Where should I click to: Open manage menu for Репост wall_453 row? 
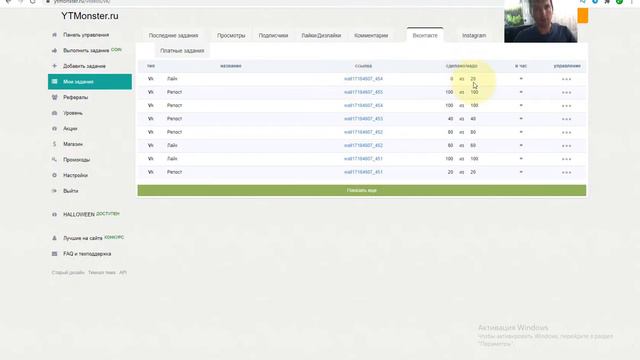[566, 119]
